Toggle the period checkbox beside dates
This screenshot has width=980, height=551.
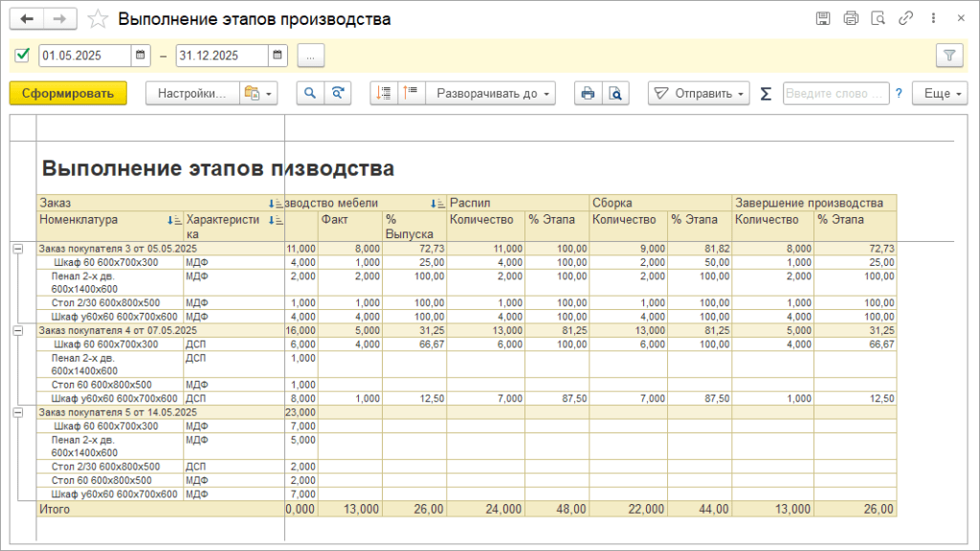(23, 55)
